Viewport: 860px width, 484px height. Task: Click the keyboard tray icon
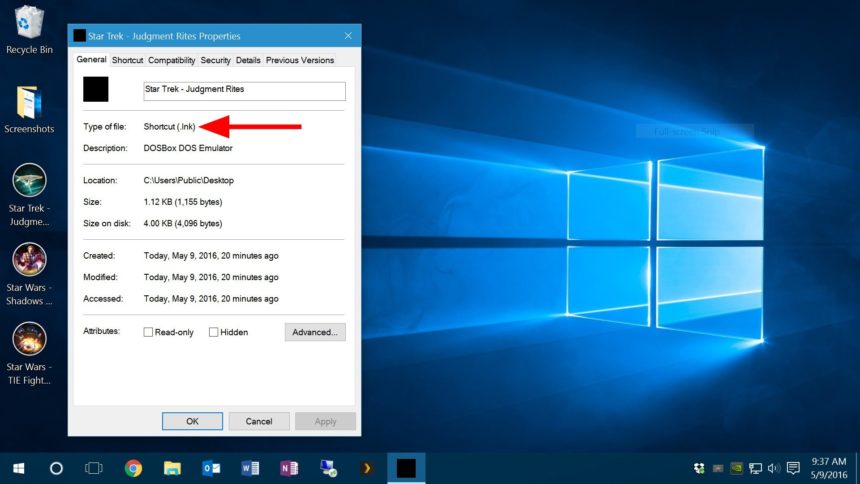pos(717,468)
